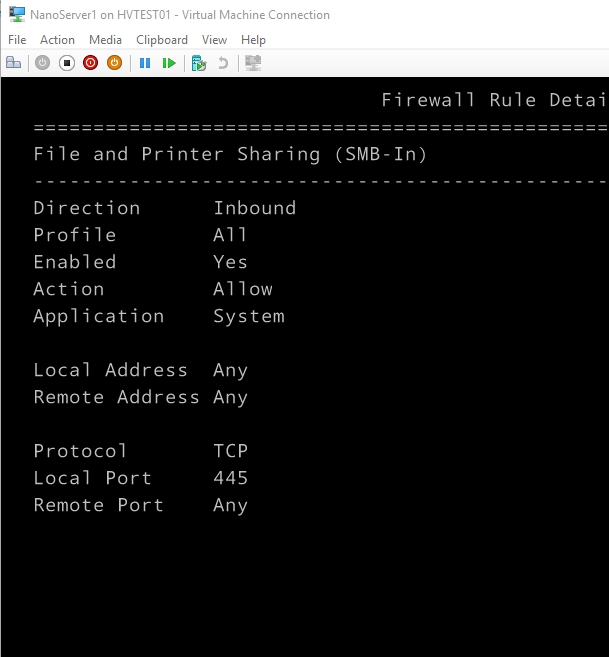Click the grey Start power button
This screenshot has width=609, height=657.
[42, 63]
